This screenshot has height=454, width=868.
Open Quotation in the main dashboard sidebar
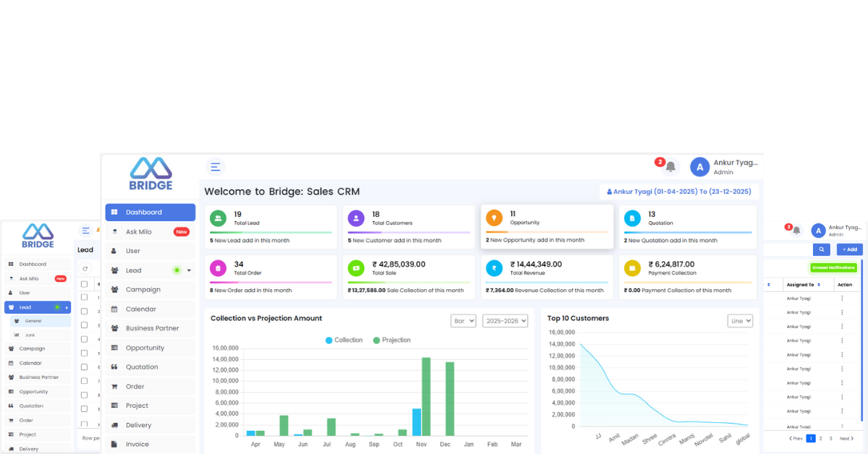pyautogui.click(x=142, y=367)
